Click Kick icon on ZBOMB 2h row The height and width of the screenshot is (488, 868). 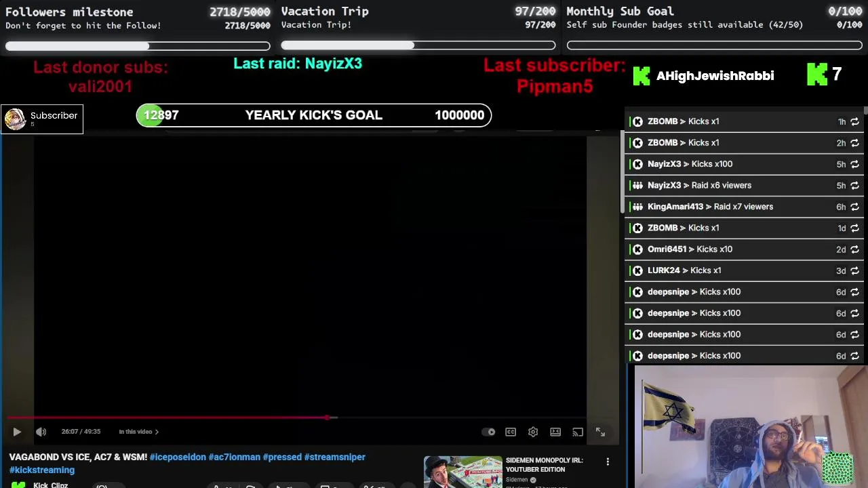point(637,143)
